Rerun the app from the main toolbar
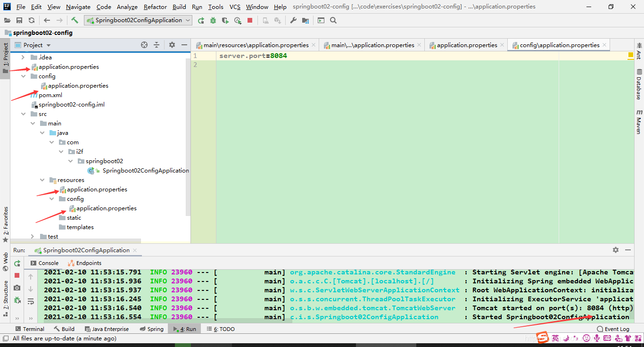Image resolution: width=644 pixels, height=347 pixels. 201,20
